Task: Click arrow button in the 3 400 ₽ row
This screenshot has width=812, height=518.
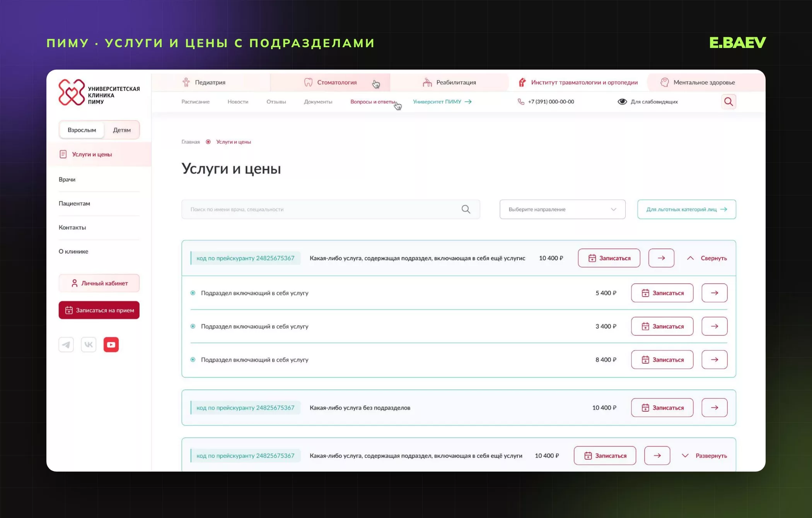Action: point(715,326)
